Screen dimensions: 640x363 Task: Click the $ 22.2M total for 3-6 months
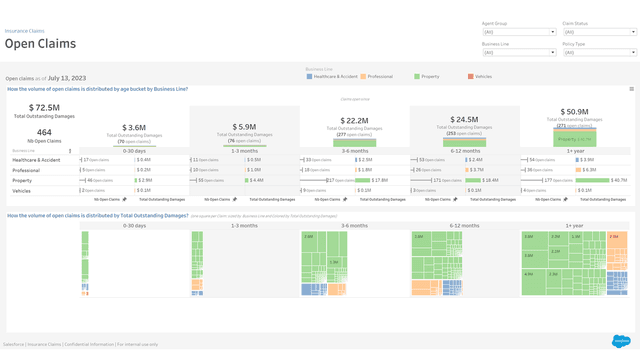[354, 121]
